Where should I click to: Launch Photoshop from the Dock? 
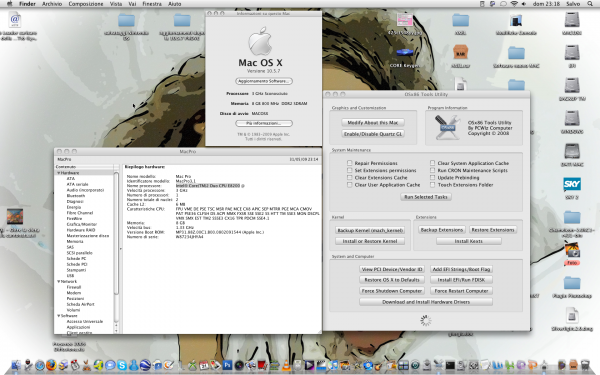point(227,365)
